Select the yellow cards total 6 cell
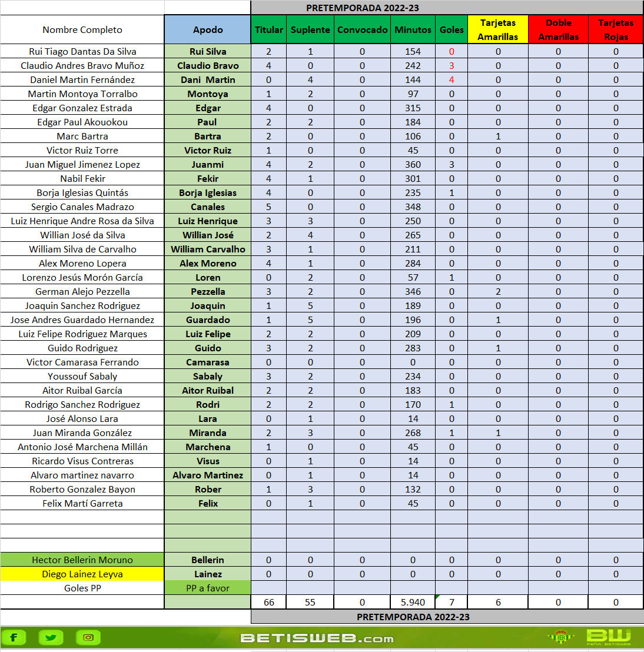This screenshot has height=652, width=644. (x=498, y=603)
